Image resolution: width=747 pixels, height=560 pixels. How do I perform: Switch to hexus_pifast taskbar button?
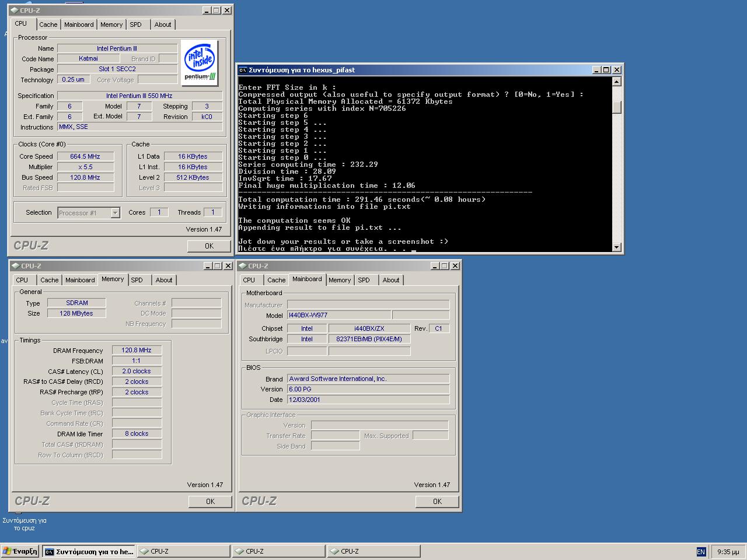click(89, 551)
